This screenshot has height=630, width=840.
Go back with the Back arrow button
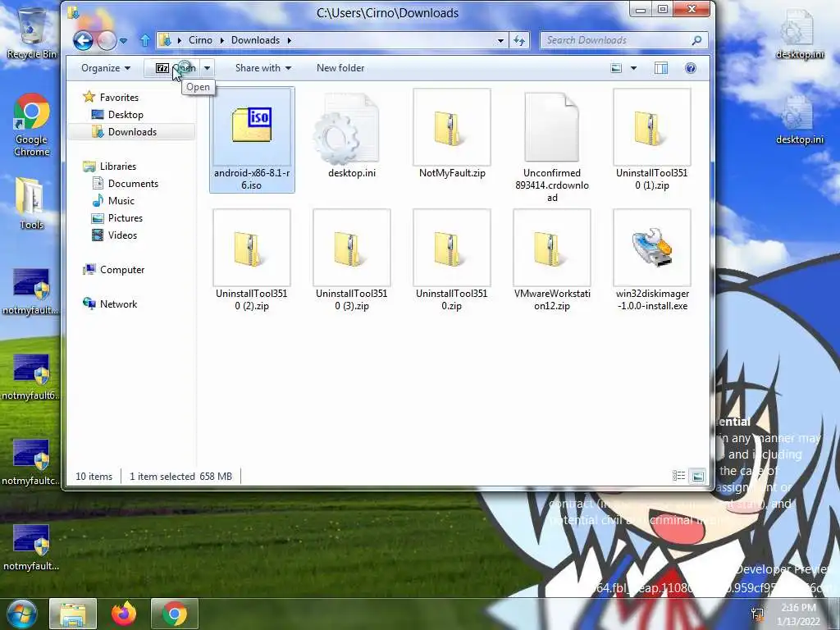click(x=83, y=40)
